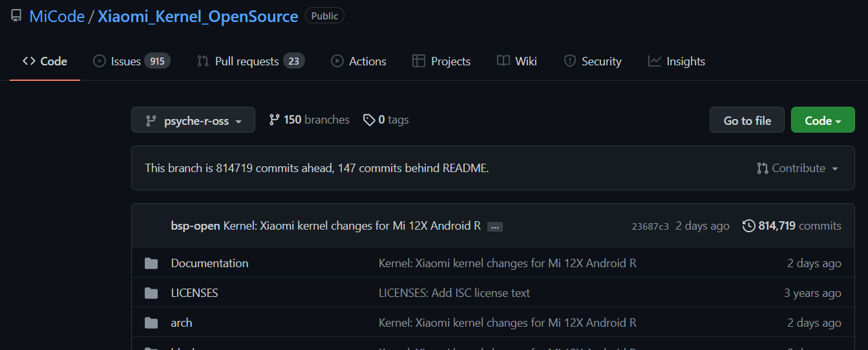Open the LICENSES folder
Screen dimensions: 868x350
coord(195,293)
